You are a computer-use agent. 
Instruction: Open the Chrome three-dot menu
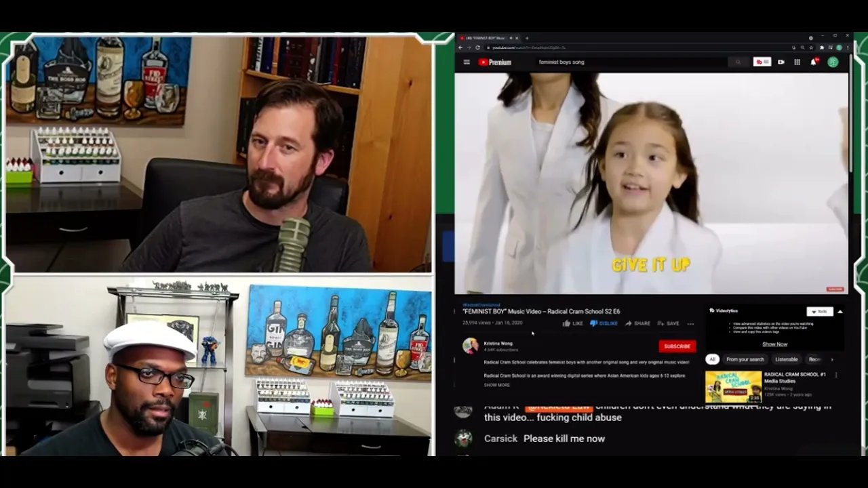(848, 47)
